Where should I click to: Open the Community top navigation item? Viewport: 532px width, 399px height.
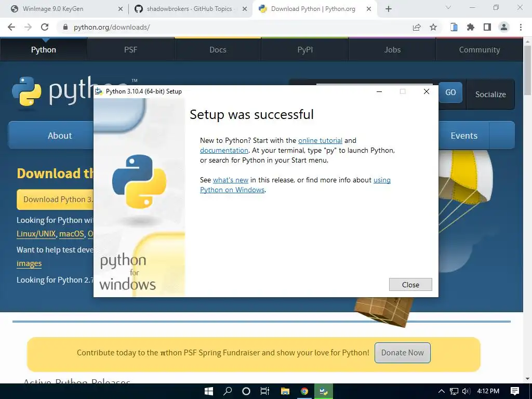480,50
